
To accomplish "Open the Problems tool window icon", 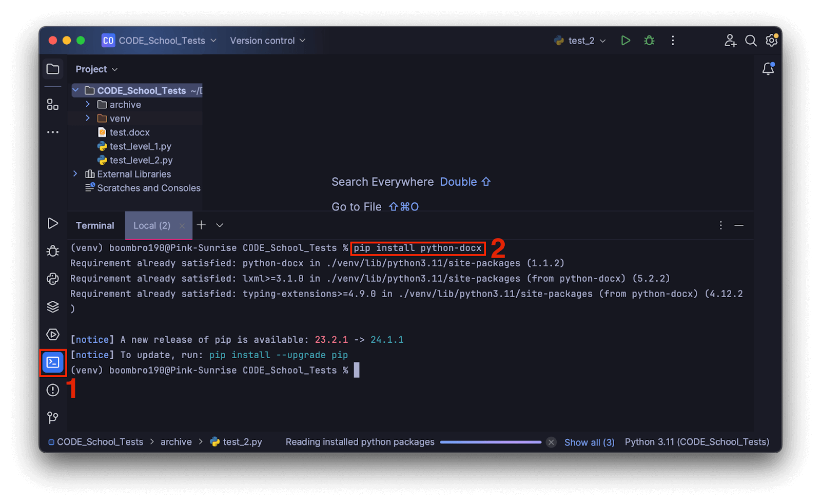I will pyautogui.click(x=53, y=390).
